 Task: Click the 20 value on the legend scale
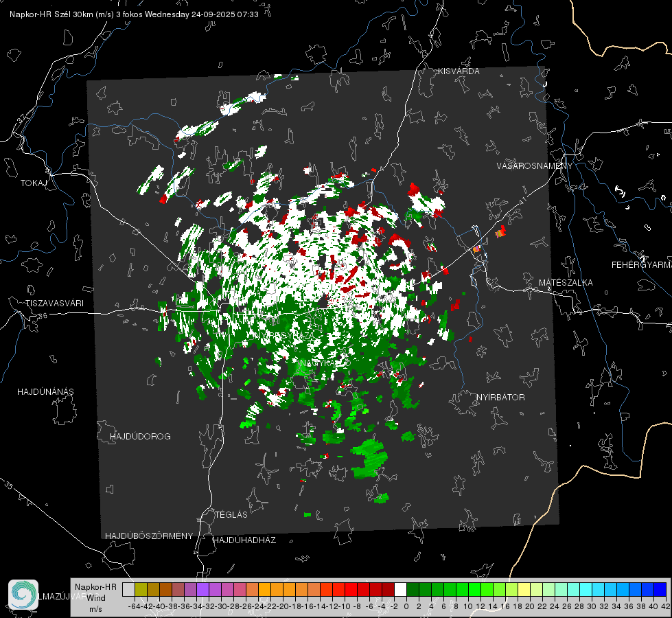(530, 606)
